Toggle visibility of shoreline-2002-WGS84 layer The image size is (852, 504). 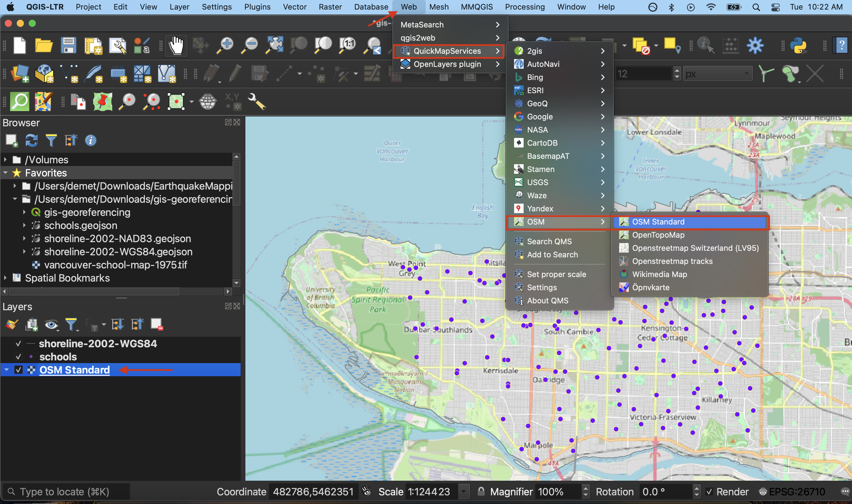click(18, 343)
